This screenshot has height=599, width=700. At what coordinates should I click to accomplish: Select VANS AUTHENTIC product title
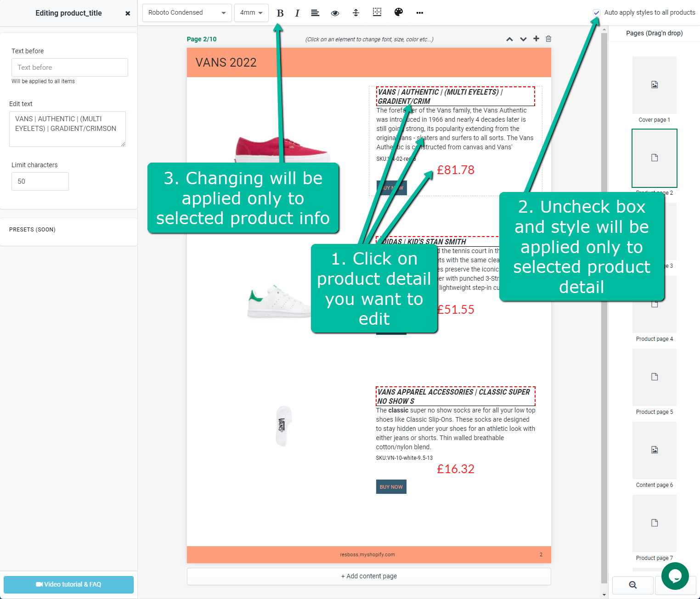pos(456,96)
